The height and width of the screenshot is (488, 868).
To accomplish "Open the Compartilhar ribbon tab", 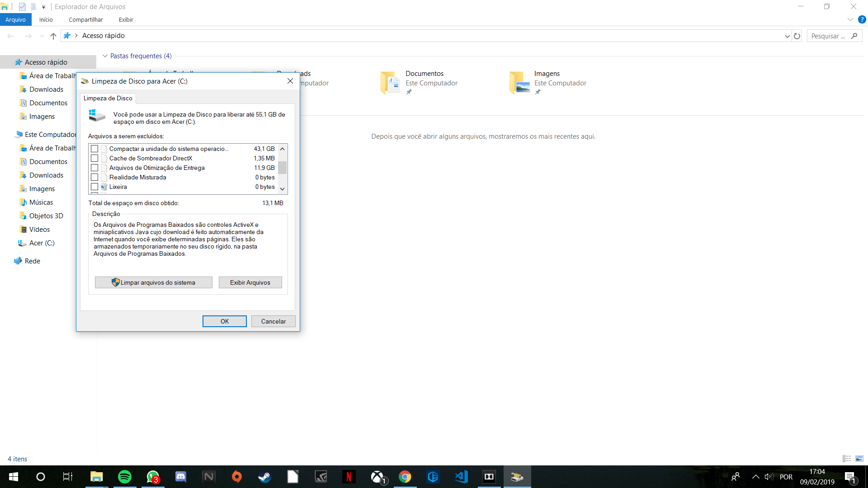I will pos(86,19).
